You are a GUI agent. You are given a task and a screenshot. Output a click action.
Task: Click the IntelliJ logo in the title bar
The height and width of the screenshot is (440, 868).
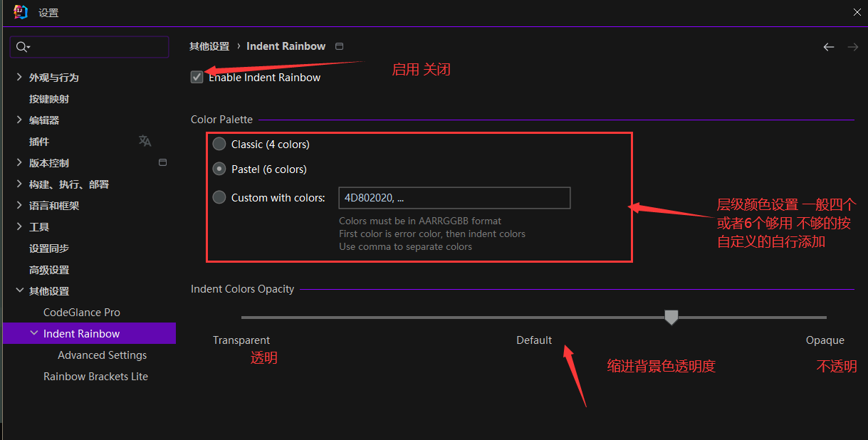click(21, 12)
